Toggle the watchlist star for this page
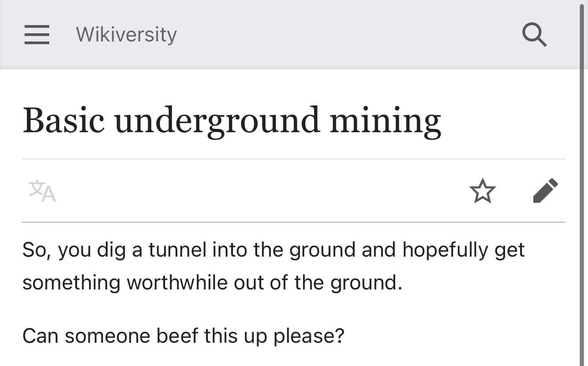Image resolution: width=588 pixels, height=366 pixels. tap(483, 191)
